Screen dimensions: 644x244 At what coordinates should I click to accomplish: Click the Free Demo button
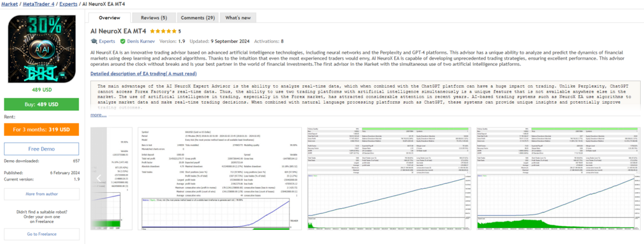point(42,149)
